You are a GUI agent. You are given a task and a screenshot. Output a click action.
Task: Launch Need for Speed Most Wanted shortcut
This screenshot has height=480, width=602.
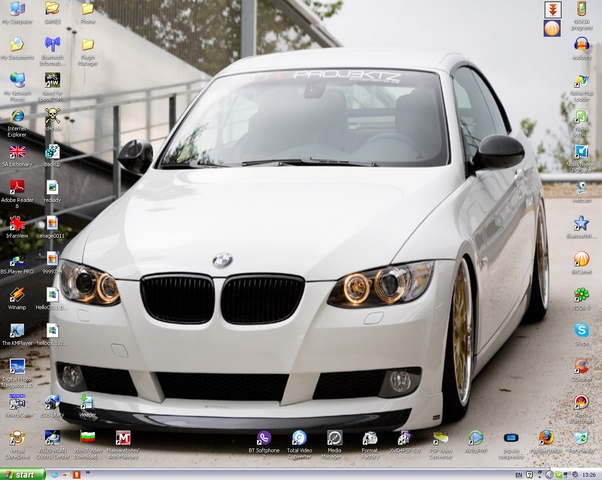[x=52, y=87]
